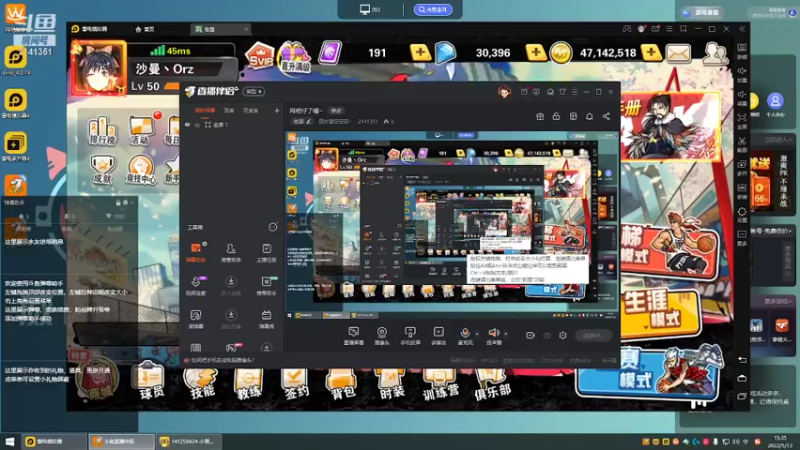
Task: Add 多媒体 multimedia source
Action: 438,336
